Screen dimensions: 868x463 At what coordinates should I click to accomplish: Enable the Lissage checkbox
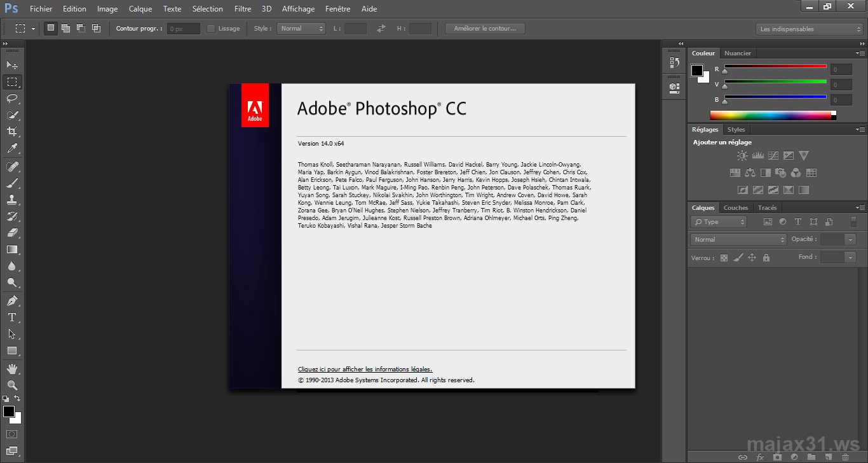point(211,29)
